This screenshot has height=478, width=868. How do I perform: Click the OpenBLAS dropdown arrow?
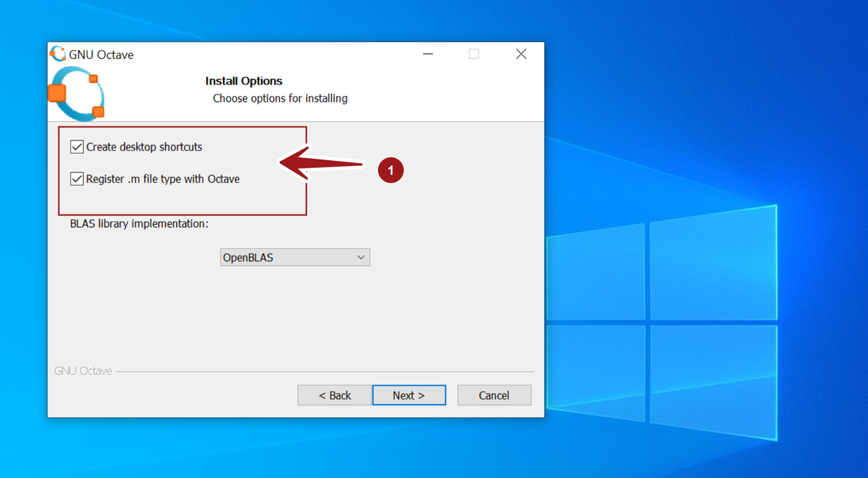pos(361,257)
